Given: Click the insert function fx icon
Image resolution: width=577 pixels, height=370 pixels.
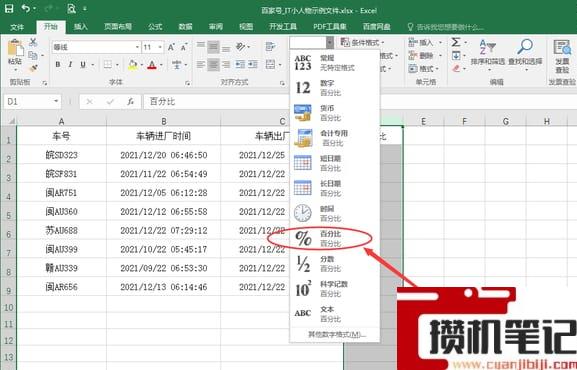Looking at the screenshot, I should tap(131, 102).
